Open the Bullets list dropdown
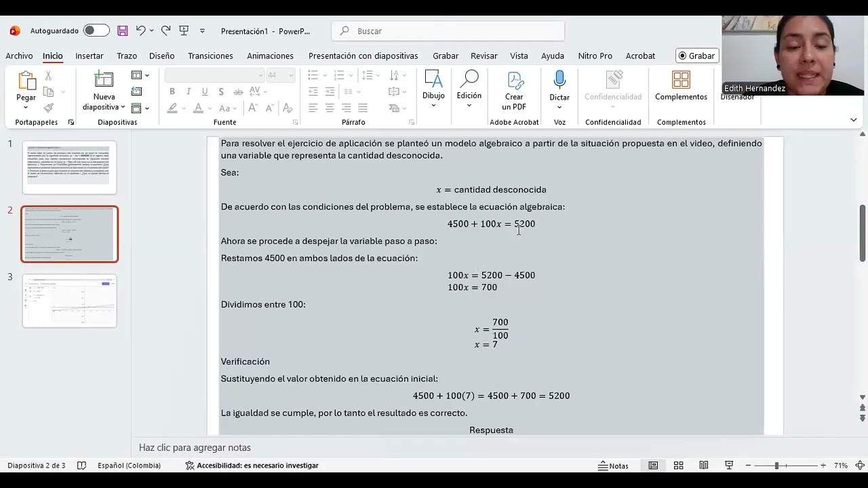This screenshot has height=488, width=868. coord(325,75)
